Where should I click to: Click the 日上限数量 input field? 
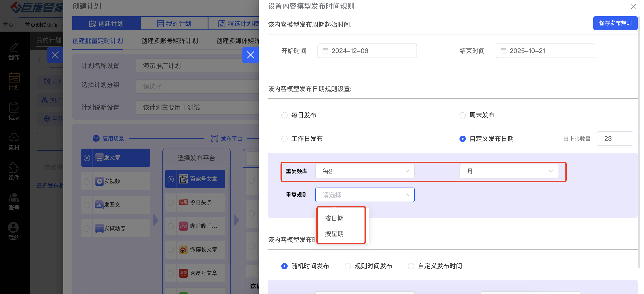615,139
